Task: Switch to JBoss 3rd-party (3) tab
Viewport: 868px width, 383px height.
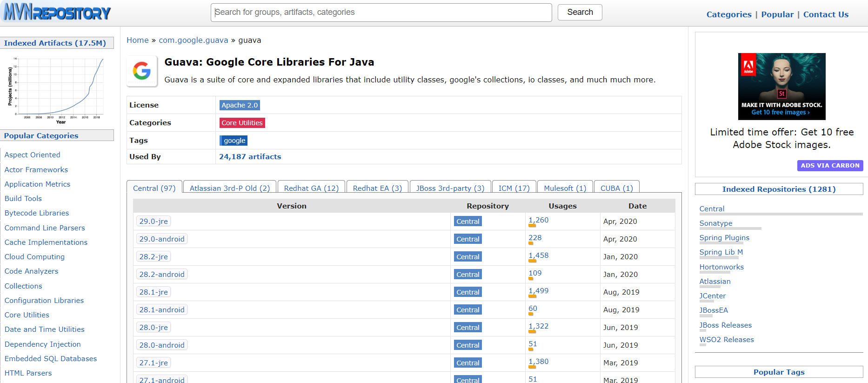Action: [450, 188]
